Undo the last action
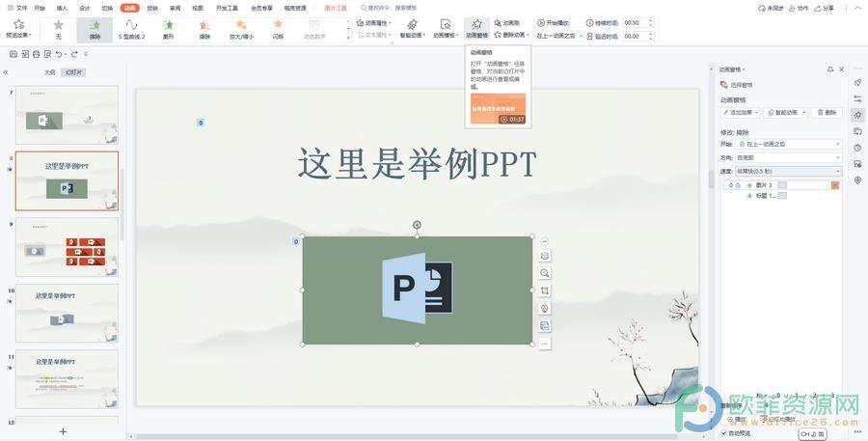 59,54
